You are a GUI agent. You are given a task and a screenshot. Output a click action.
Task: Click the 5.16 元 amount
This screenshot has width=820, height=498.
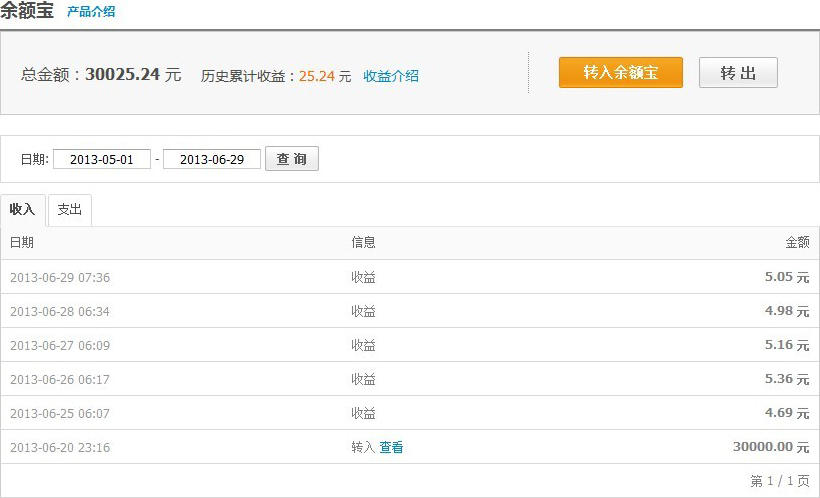[x=787, y=345]
